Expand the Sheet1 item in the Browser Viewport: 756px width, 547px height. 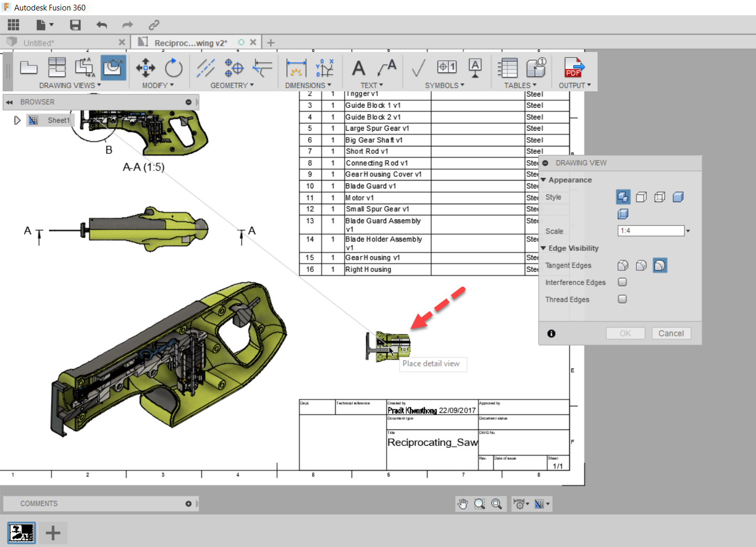point(17,120)
